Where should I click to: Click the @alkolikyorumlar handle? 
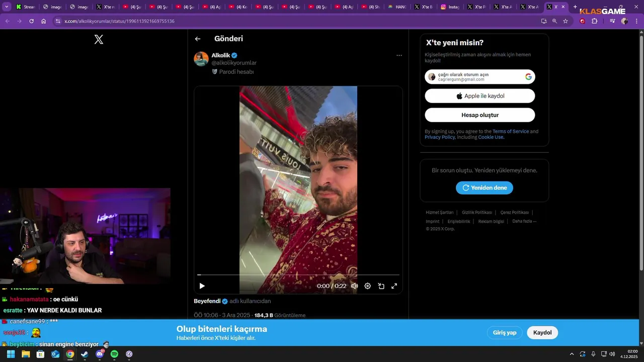coord(234,63)
